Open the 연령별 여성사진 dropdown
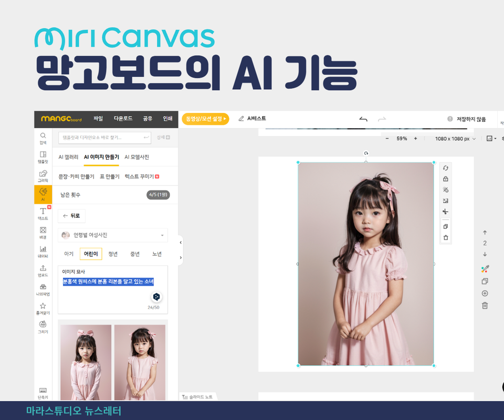 (113, 235)
